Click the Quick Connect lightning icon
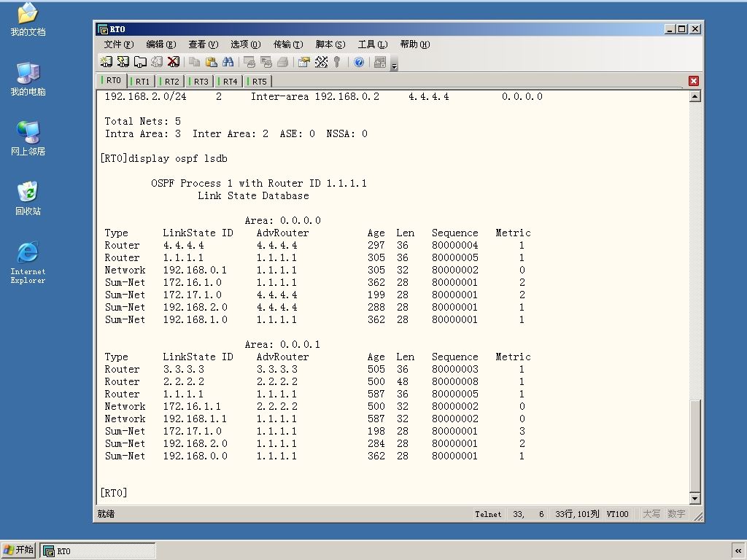747x560 pixels. (x=123, y=62)
